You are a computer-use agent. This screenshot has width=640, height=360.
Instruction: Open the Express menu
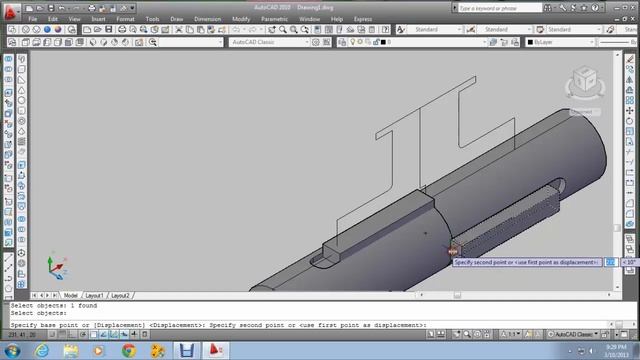362,19
